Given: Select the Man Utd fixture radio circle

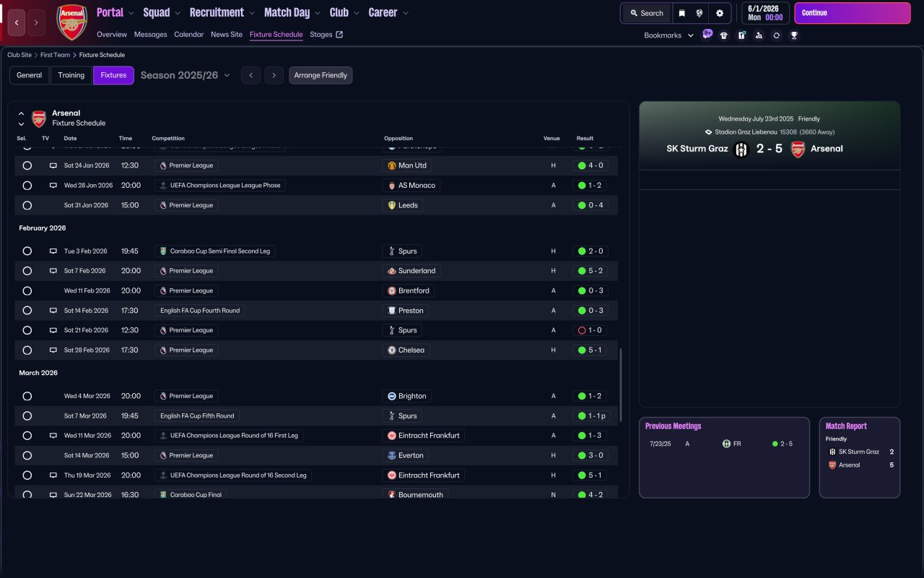Looking at the screenshot, I should pos(27,165).
